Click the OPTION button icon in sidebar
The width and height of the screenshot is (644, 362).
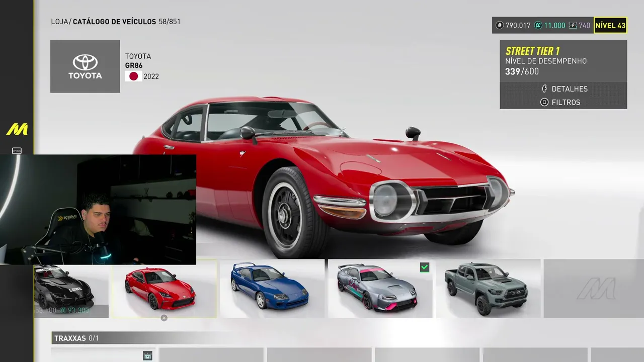click(17, 151)
